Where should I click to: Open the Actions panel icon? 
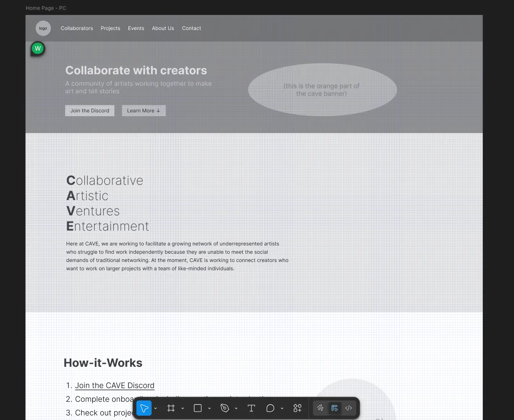click(297, 408)
